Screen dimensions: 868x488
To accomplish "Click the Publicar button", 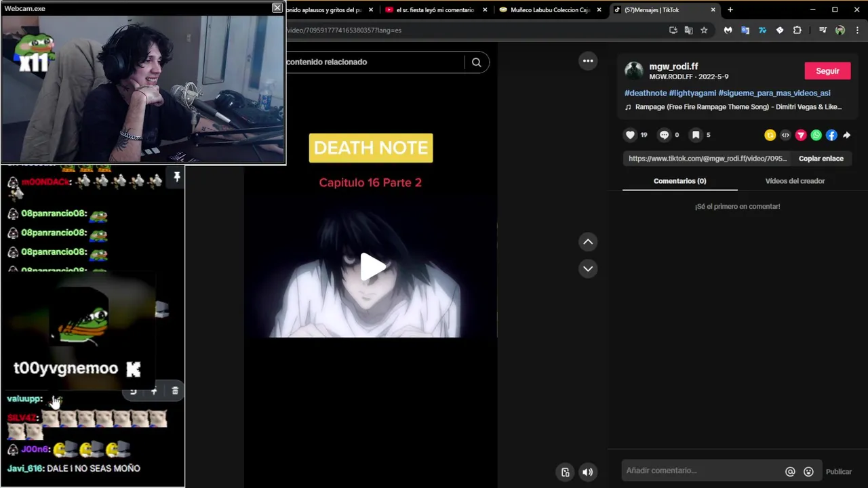I will 838,472.
